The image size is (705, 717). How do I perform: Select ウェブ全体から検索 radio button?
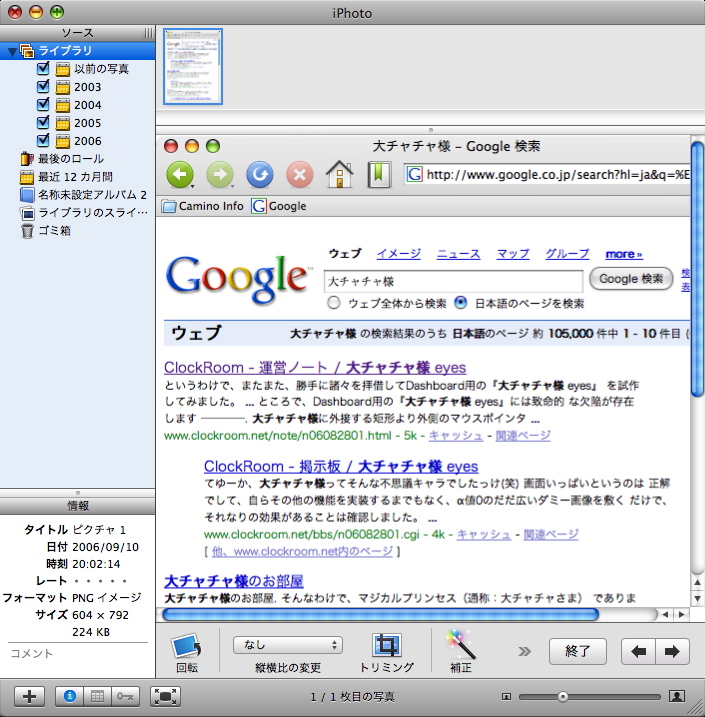pyautogui.click(x=334, y=303)
